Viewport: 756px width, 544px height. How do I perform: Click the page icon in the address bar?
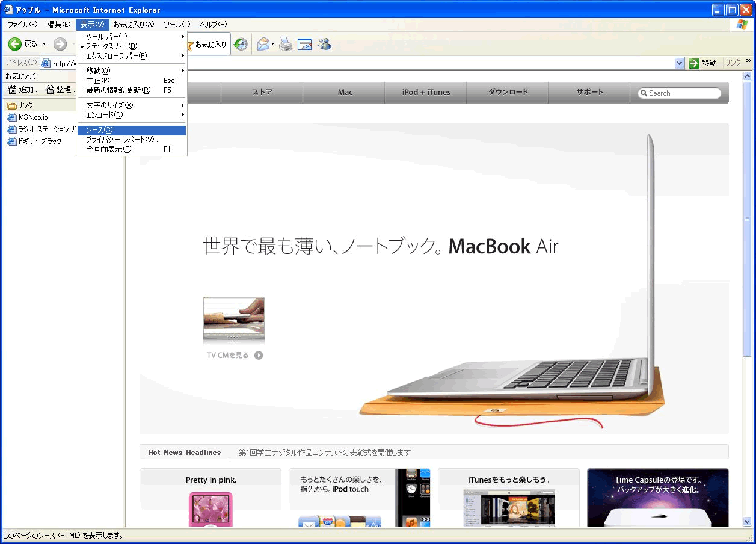46,63
